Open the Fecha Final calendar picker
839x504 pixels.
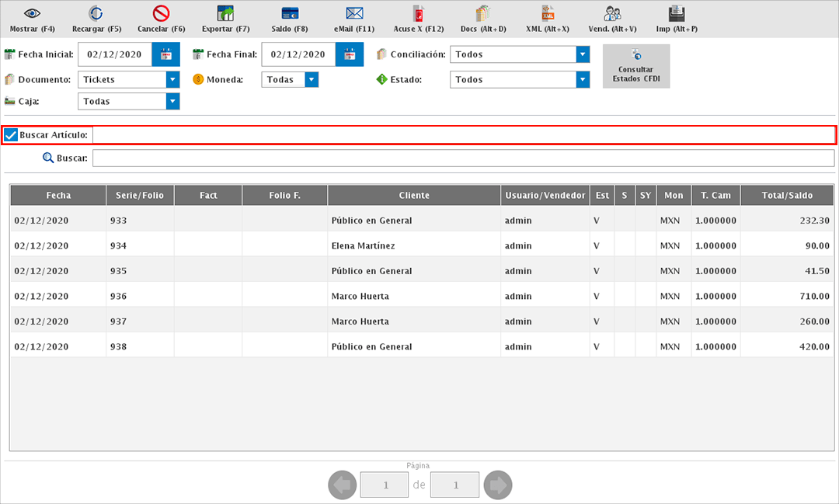point(350,54)
